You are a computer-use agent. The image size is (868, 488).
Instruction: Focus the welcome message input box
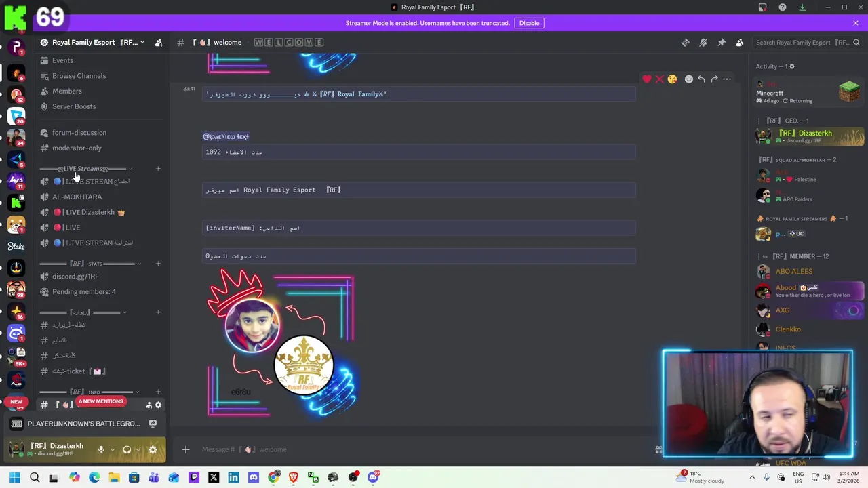pos(420,449)
